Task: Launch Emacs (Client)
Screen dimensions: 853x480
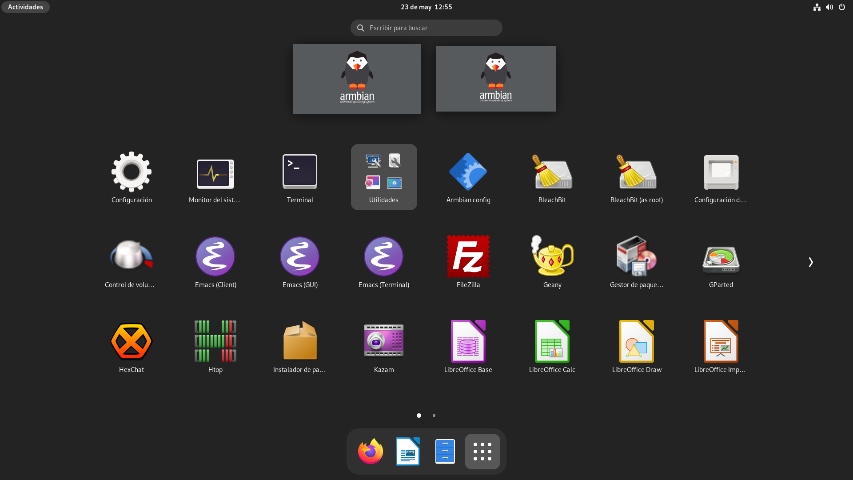Action: (x=215, y=262)
